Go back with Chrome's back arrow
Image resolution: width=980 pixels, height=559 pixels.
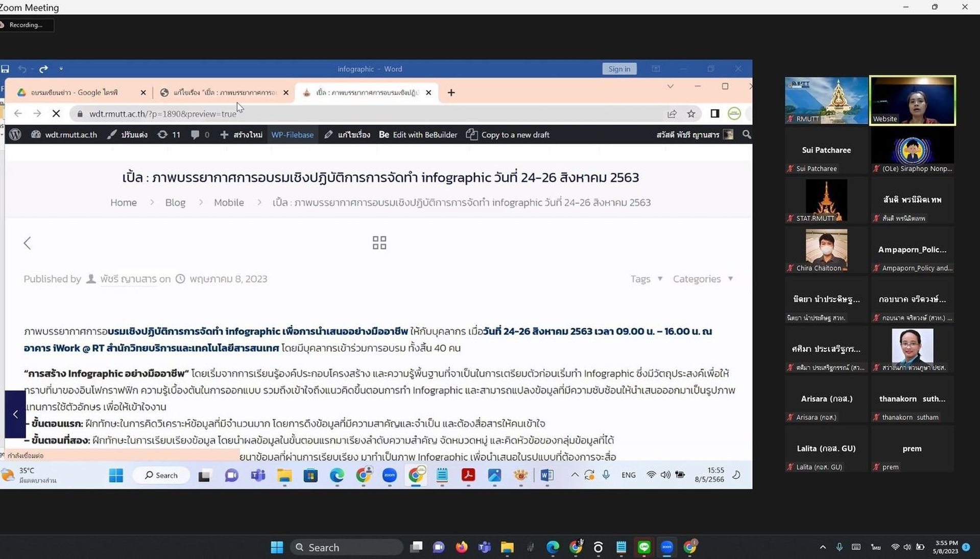(18, 113)
